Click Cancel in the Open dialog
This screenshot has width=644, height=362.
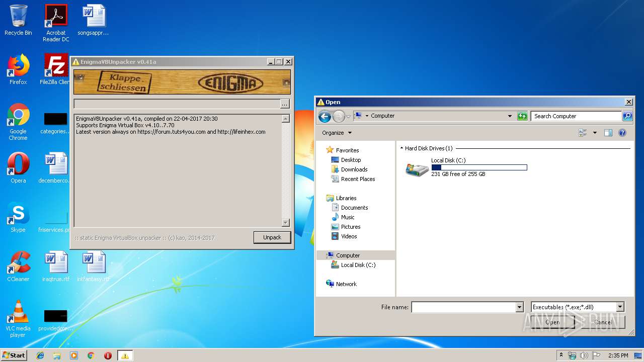pyautogui.click(x=602, y=322)
